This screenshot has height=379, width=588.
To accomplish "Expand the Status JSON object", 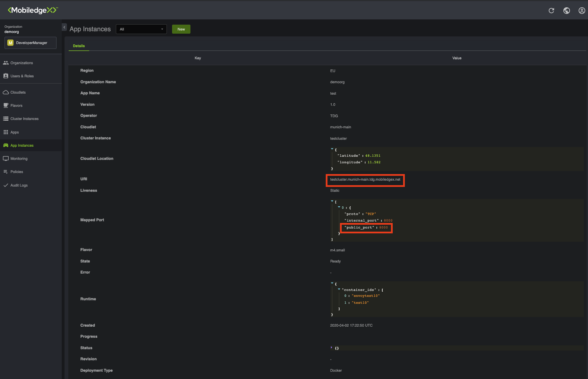I will (332, 347).
